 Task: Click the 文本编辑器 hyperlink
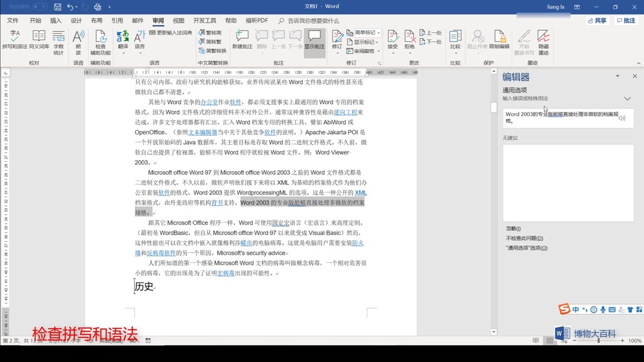click(x=203, y=132)
